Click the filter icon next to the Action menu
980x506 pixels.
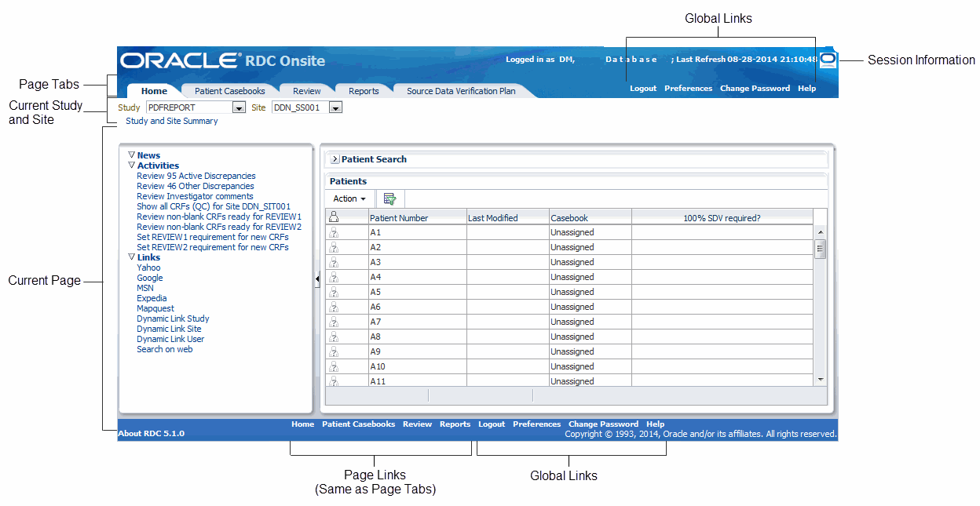390,198
